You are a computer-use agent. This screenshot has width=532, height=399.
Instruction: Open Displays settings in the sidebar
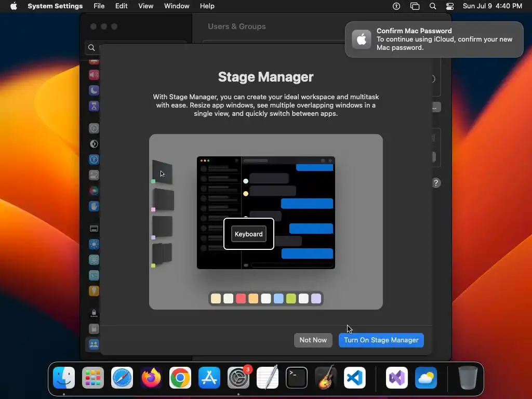click(94, 244)
